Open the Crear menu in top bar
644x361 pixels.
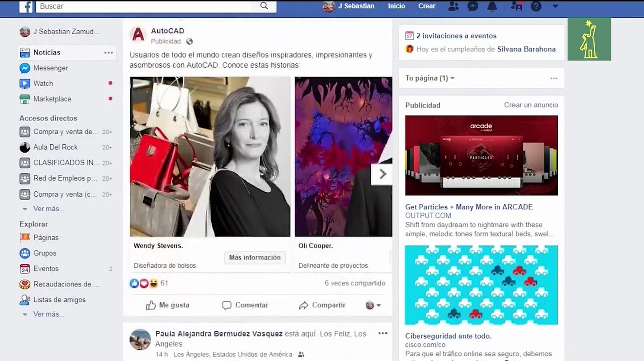click(427, 6)
